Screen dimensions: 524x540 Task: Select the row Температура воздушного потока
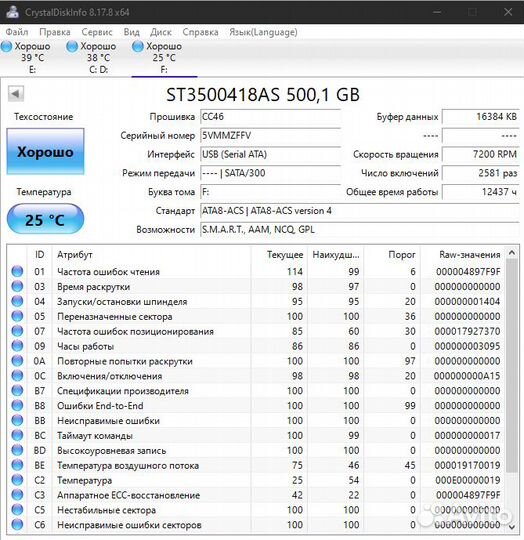click(x=256, y=465)
